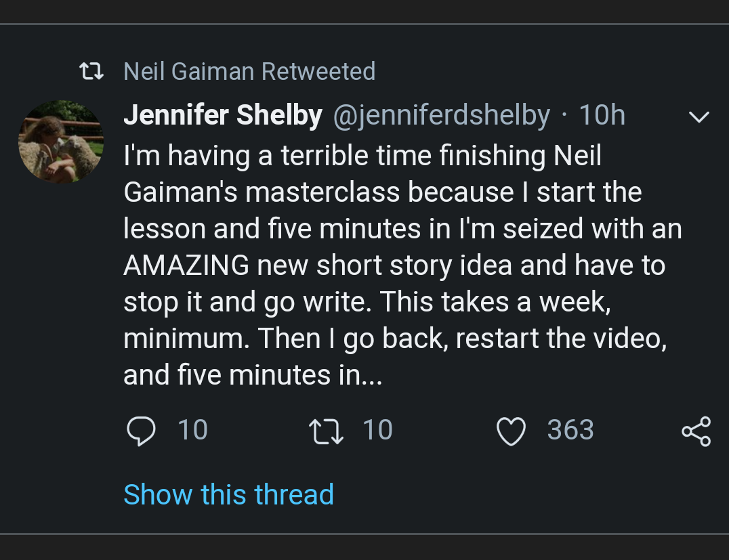Click the small retweet icon beside Neil Gaiman
Image resolution: width=729 pixels, height=560 pixels.
[x=91, y=71]
